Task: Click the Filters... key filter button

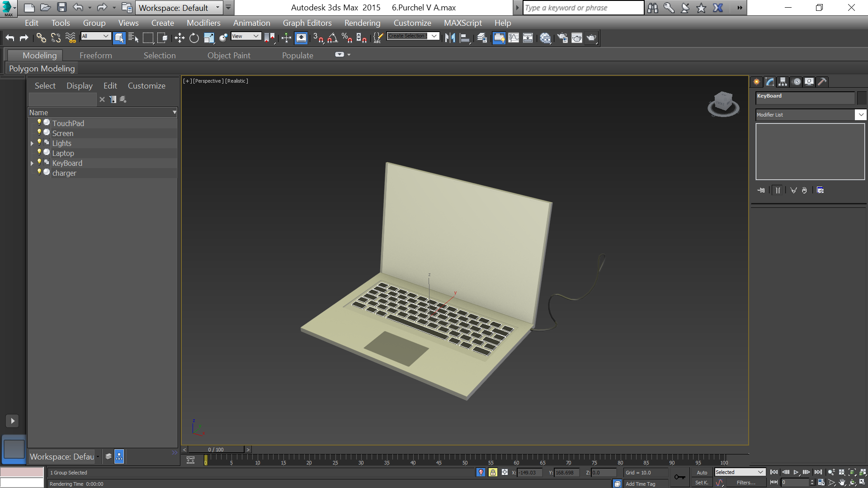Action: pyautogui.click(x=746, y=483)
